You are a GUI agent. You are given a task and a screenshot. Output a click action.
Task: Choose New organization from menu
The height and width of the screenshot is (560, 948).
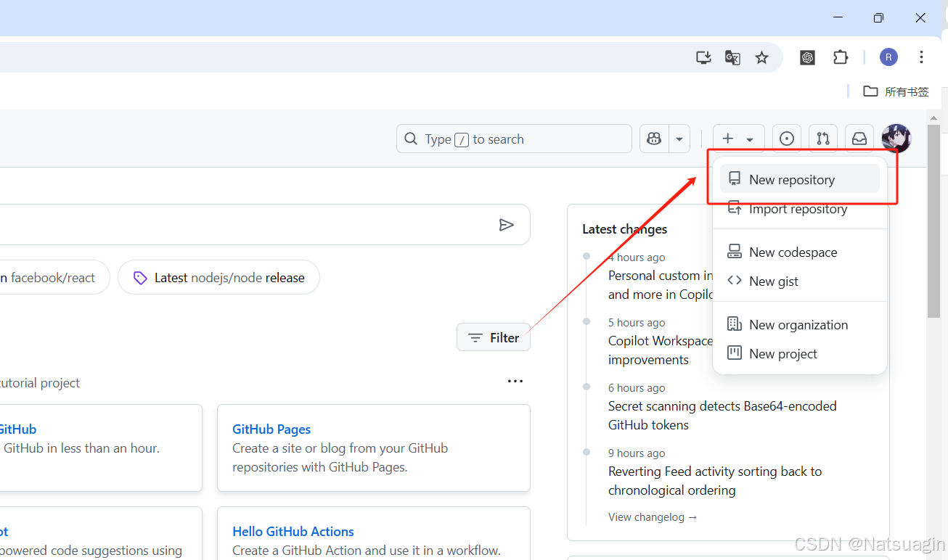(x=798, y=325)
